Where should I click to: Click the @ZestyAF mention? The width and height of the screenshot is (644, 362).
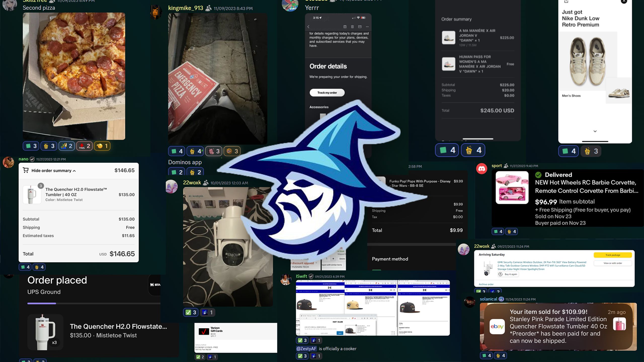click(306, 349)
